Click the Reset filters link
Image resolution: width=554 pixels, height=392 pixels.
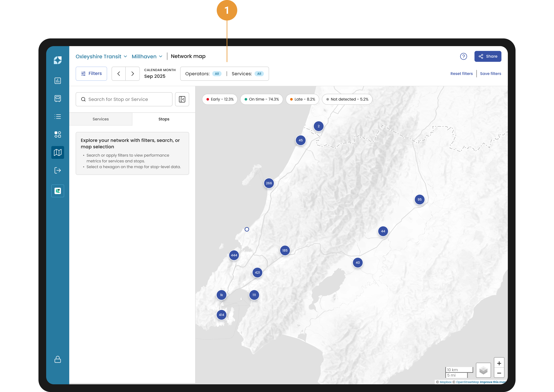[461, 74]
